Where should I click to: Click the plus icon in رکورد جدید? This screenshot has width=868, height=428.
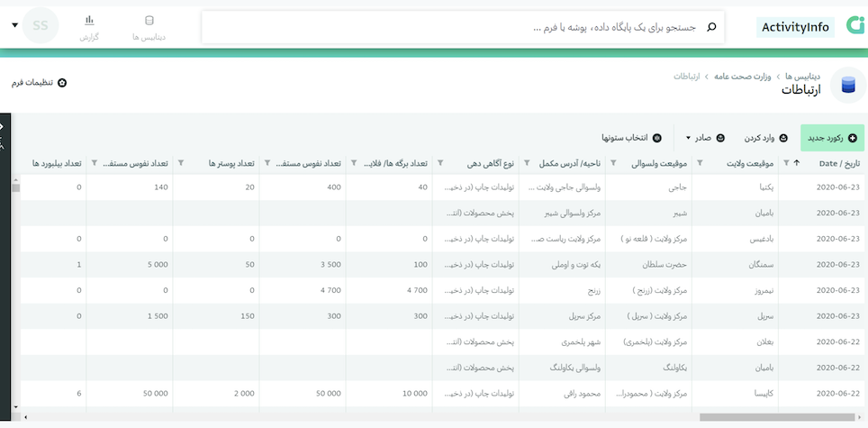pyautogui.click(x=852, y=138)
